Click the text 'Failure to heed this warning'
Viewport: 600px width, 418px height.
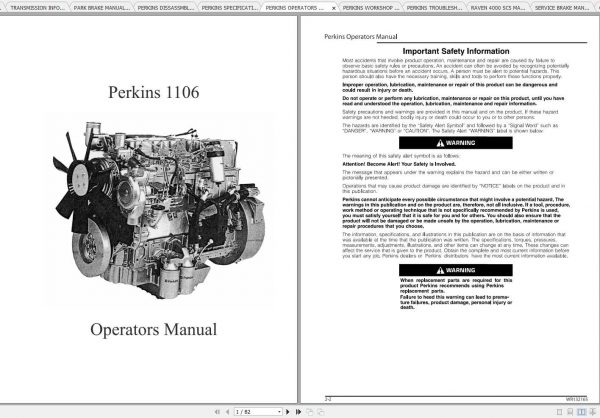click(456, 302)
